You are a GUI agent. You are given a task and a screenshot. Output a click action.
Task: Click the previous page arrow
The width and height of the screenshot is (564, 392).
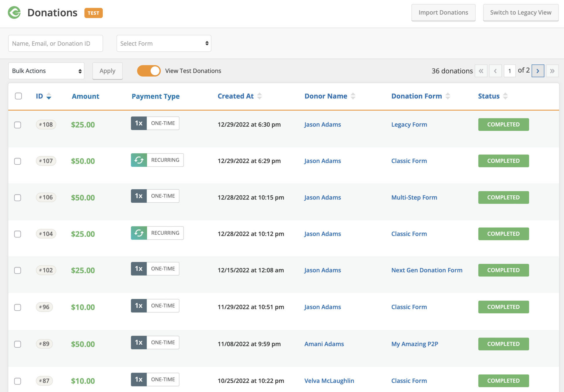coord(495,71)
